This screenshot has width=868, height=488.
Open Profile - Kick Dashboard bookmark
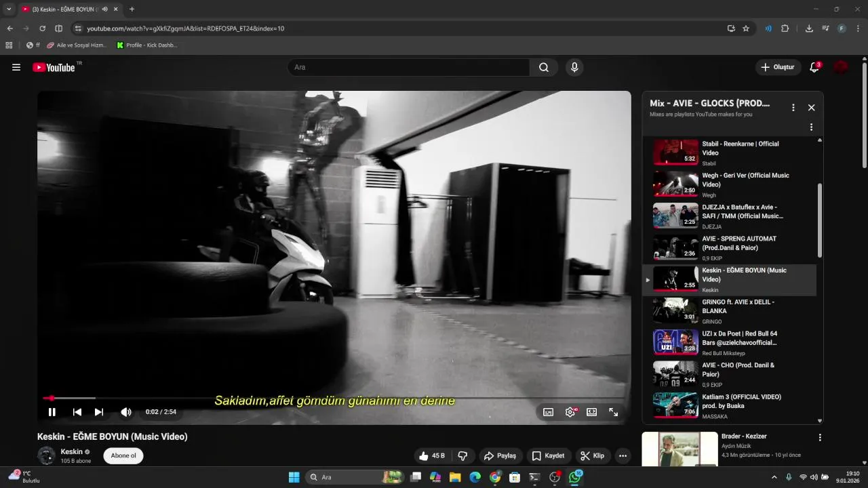pos(147,45)
